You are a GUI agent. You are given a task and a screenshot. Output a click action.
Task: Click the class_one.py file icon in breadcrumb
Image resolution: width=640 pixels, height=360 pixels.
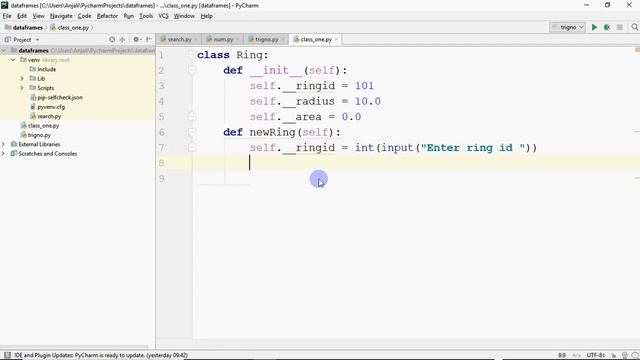tap(53, 28)
